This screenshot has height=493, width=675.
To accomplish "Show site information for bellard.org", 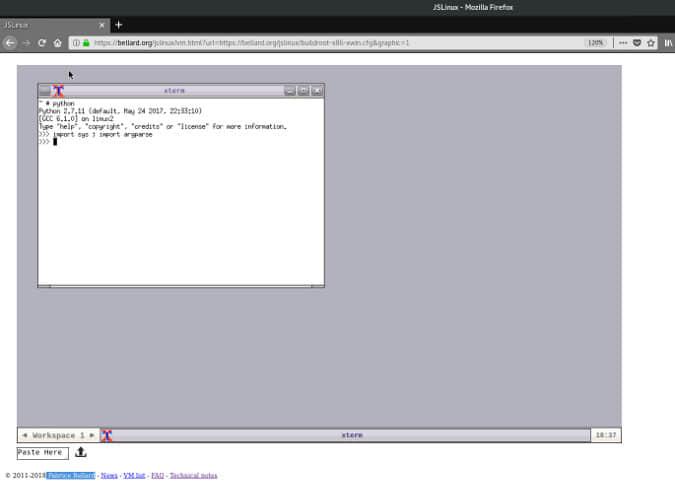I will click(x=76, y=43).
